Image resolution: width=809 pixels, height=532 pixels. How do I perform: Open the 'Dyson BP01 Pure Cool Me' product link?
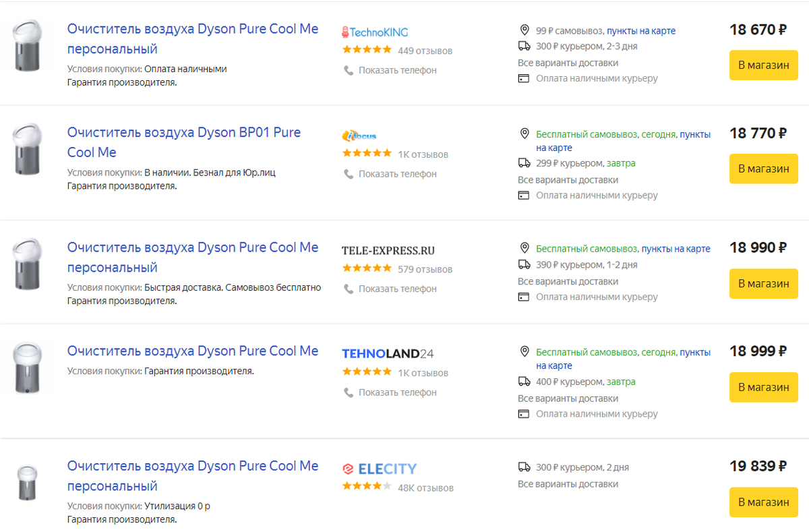click(x=184, y=142)
